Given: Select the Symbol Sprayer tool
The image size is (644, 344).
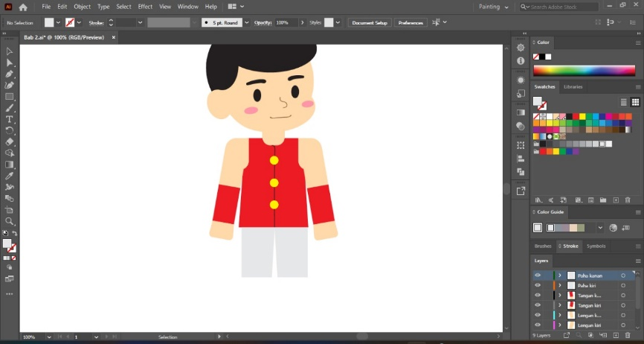Looking at the screenshot, I should [x=9, y=187].
